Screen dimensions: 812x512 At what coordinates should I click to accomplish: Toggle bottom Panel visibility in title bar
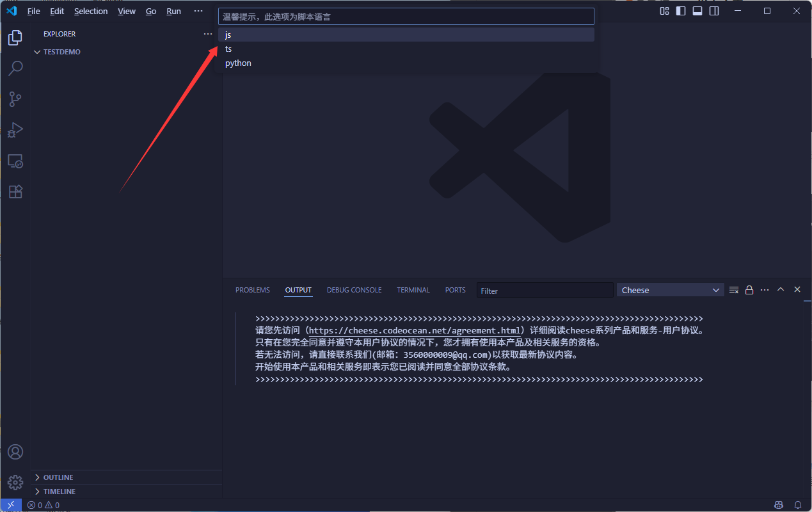[x=697, y=11]
